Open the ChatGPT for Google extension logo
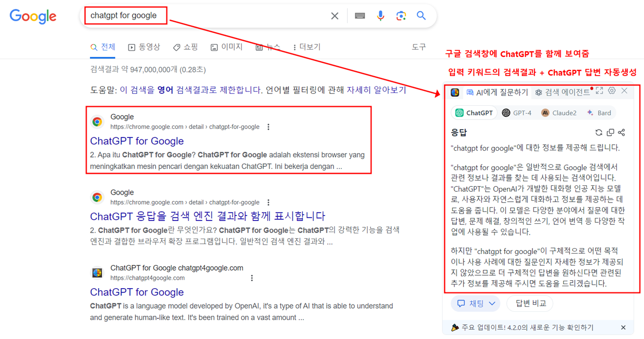Image resolution: width=644 pixels, height=339 pixels. (455, 92)
